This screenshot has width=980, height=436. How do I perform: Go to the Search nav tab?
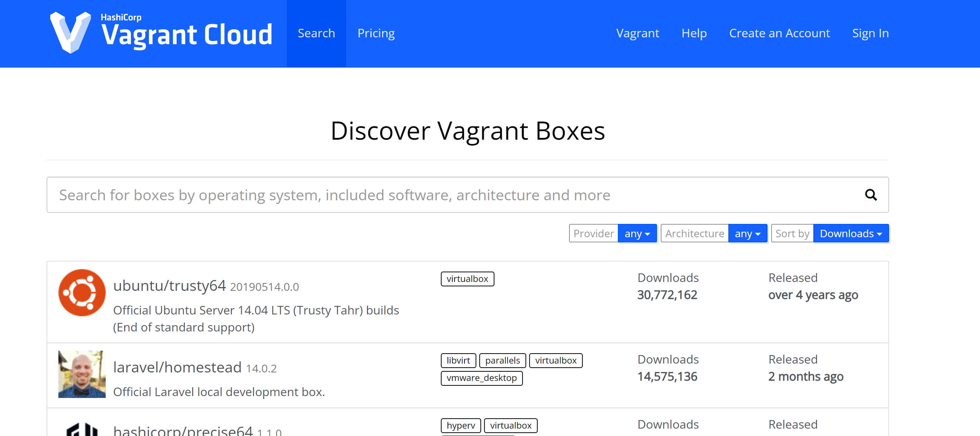(316, 34)
